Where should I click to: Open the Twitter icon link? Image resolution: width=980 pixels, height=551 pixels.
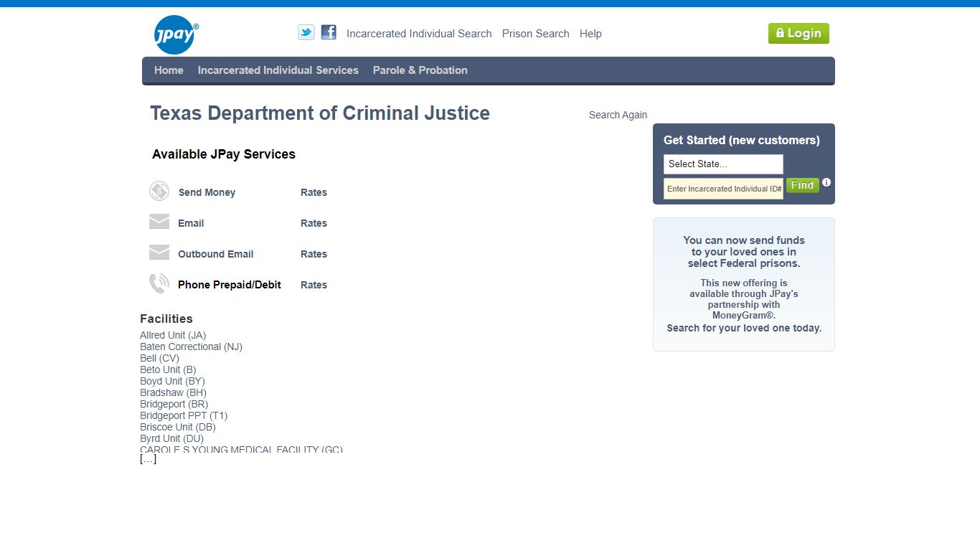pyautogui.click(x=306, y=32)
